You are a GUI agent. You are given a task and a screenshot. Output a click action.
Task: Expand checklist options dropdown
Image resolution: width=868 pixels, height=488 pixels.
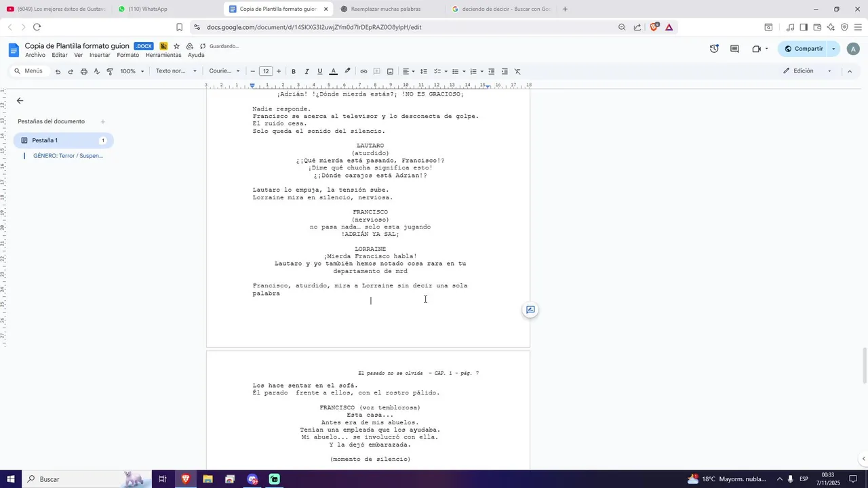(x=446, y=71)
